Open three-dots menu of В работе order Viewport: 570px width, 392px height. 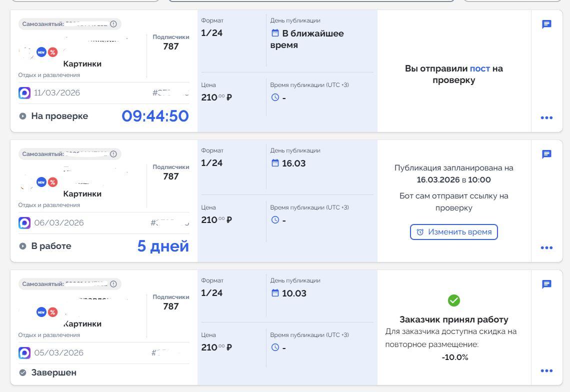point(546,248)
